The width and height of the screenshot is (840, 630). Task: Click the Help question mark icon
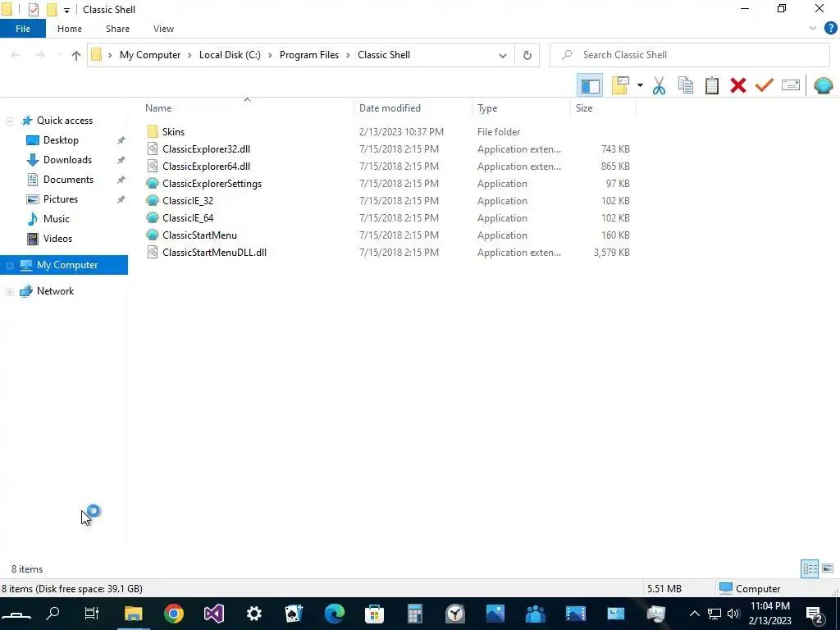tap(830, 29)
